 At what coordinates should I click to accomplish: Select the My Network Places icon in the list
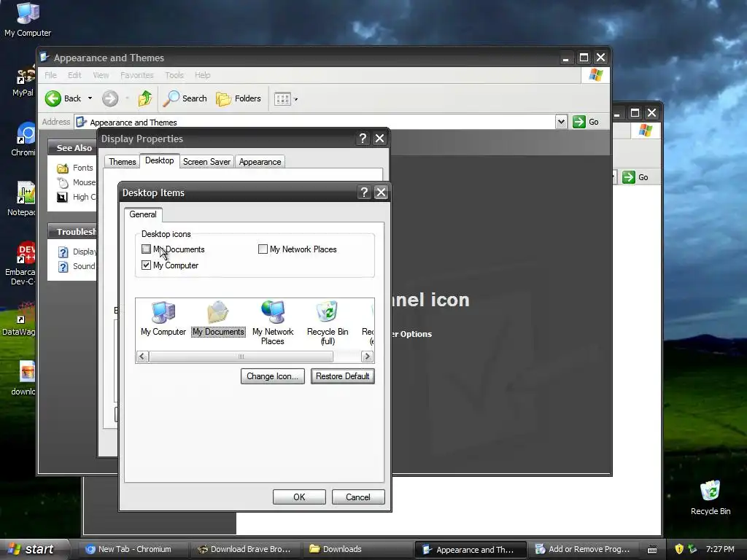(x=273, y=322)
